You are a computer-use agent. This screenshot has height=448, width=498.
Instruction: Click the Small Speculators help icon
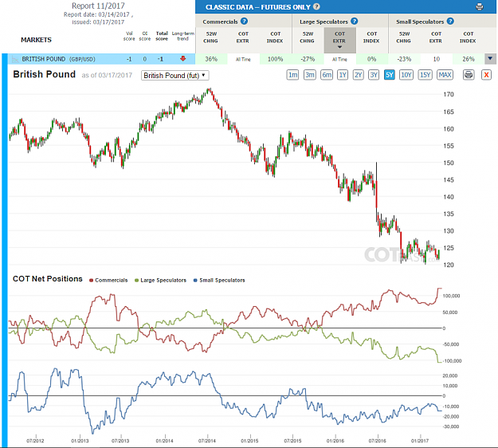click(x=450, y=22)
